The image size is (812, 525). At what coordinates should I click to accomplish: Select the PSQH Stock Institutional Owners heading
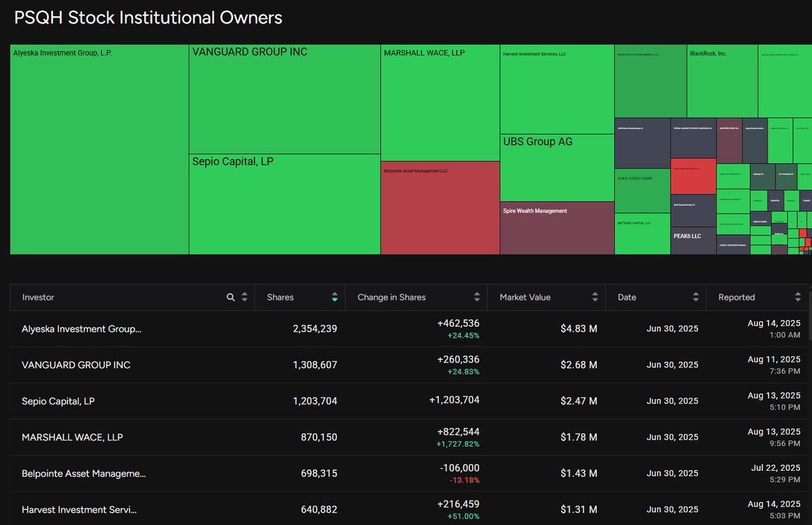tap(148, 18)
